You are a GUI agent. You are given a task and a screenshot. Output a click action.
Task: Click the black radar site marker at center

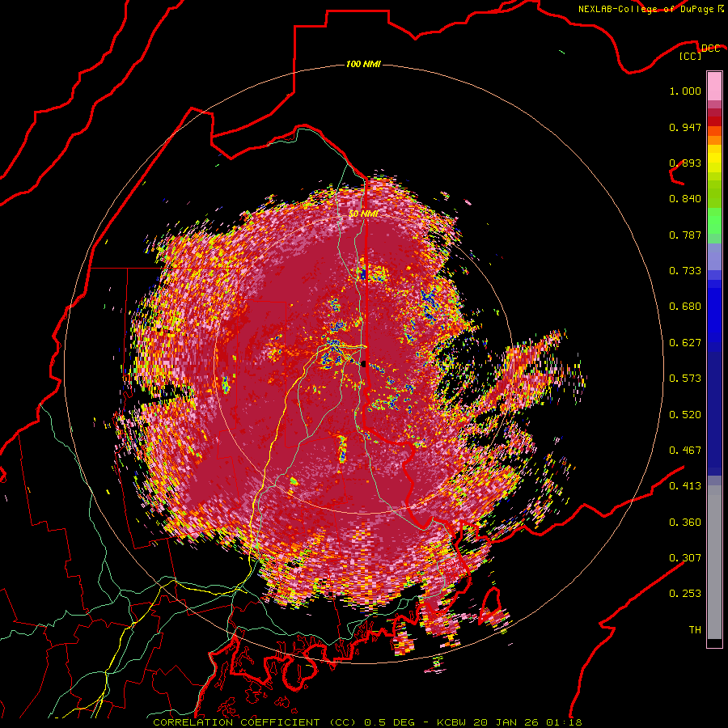pyautogui.click(x=363, y=363)
